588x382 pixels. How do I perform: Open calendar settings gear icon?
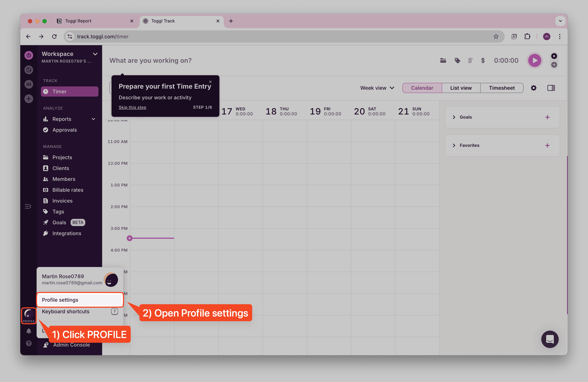pyautogui.click(x=533, y=88)
